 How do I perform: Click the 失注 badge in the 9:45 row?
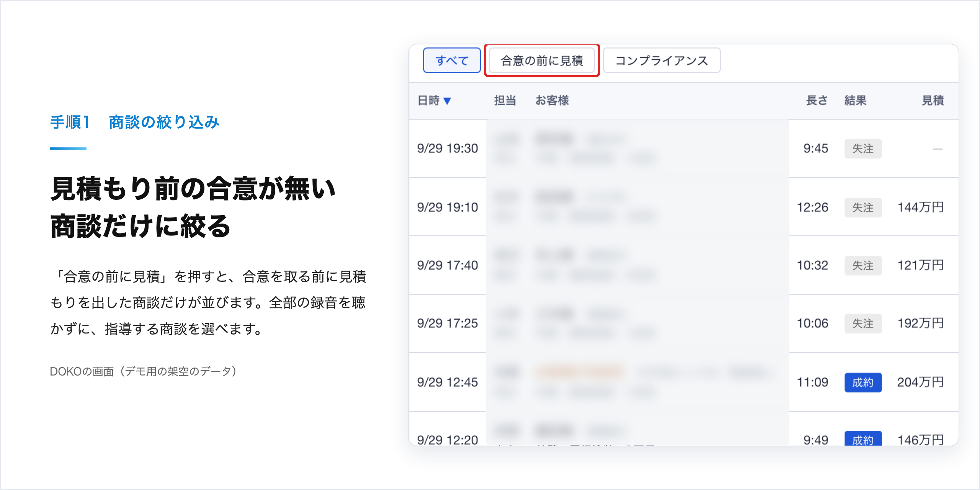click(863, 149)
